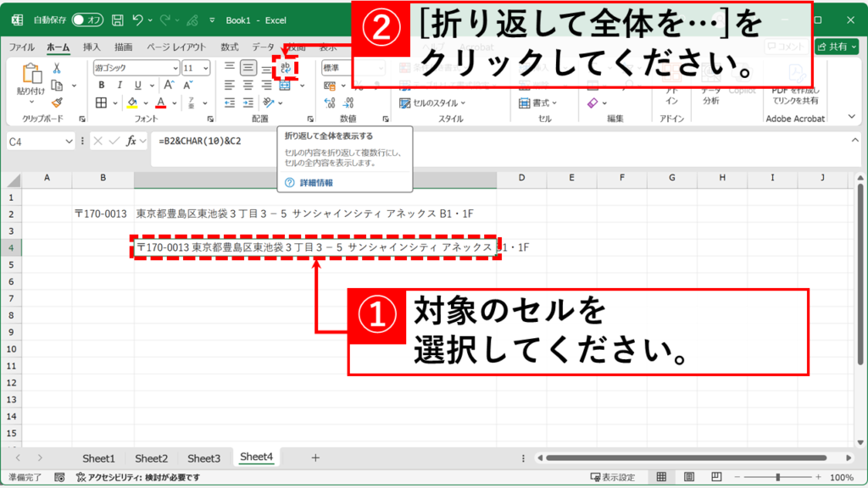Expand the Paste options arrow below 貼り付け
This screenshot has width=868, height=488.
tap(31, 102)
